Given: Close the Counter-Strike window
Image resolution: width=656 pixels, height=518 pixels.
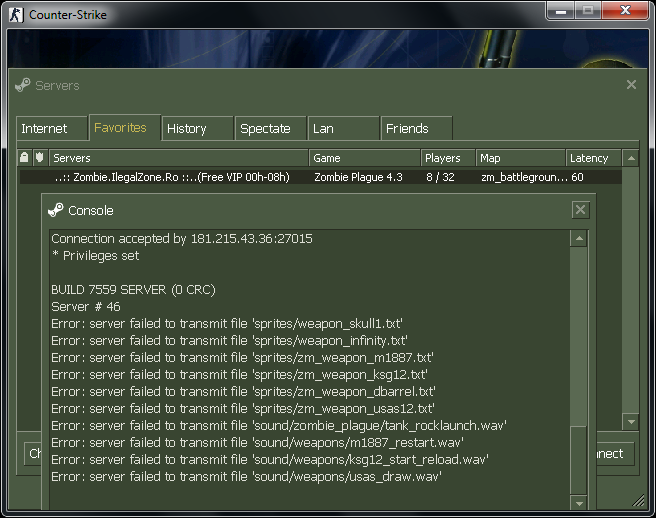Looking at the screenshot, I should pyautogui.click(x=625, y=10).
